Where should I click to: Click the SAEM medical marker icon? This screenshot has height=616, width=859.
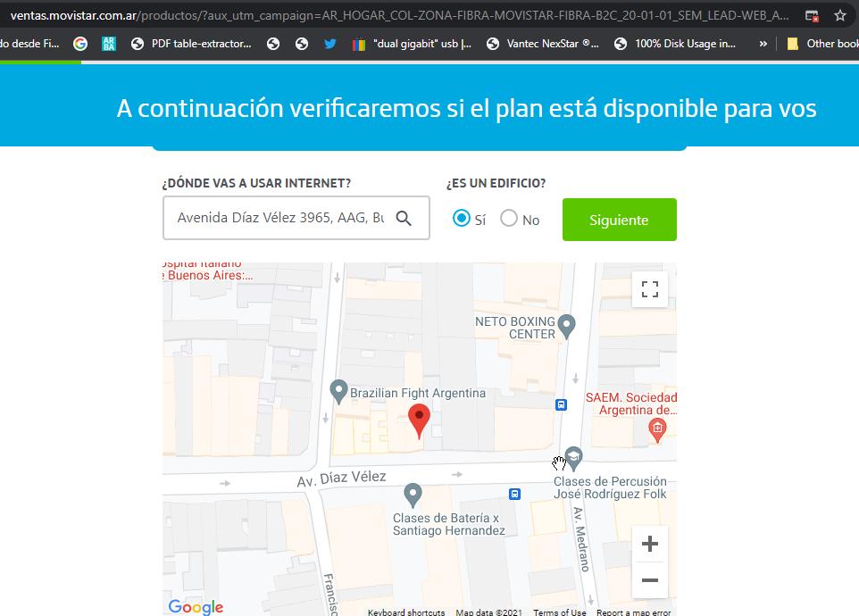(x=657, y=430)
